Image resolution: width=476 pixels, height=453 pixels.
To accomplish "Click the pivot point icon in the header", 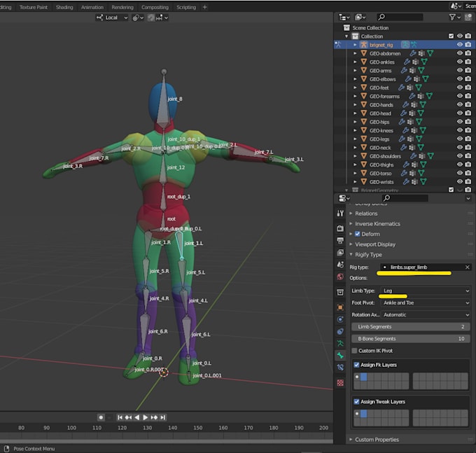I will click(x=137, y=18).
